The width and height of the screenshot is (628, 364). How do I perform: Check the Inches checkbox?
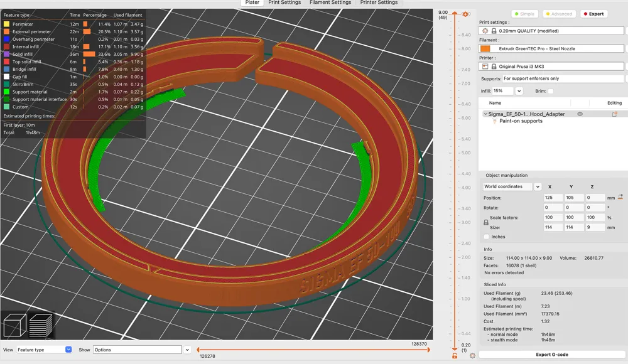click(x=487, y=237)
